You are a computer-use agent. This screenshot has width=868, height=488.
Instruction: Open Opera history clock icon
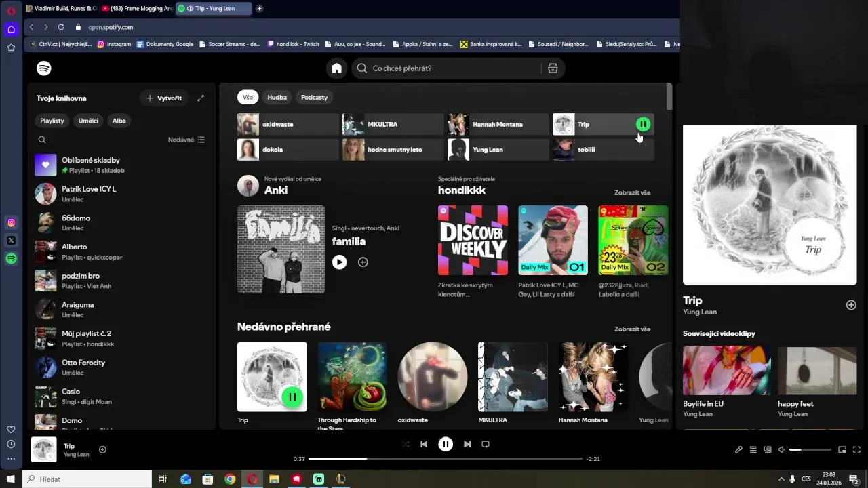pyautogui.click(x=11, y=444)
